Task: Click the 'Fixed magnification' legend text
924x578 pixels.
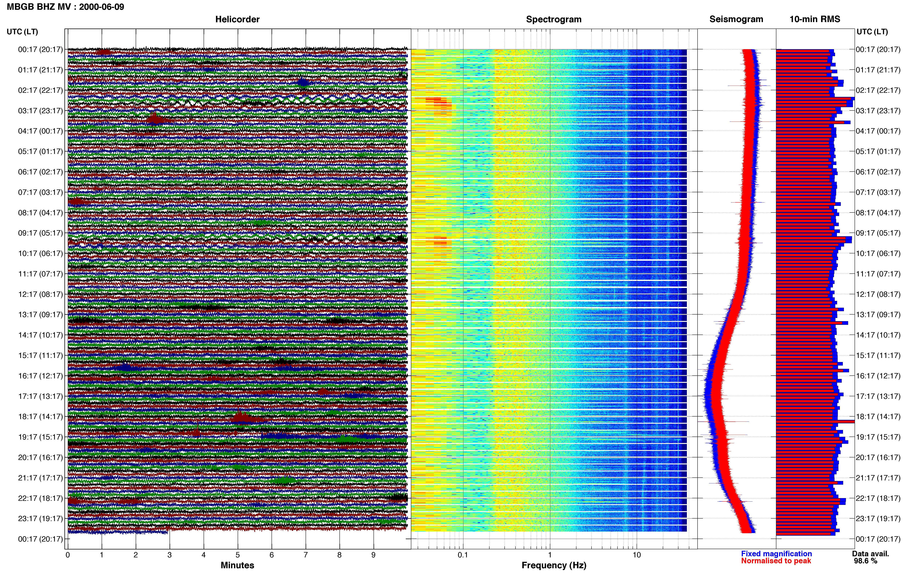Action: (776, 554)
